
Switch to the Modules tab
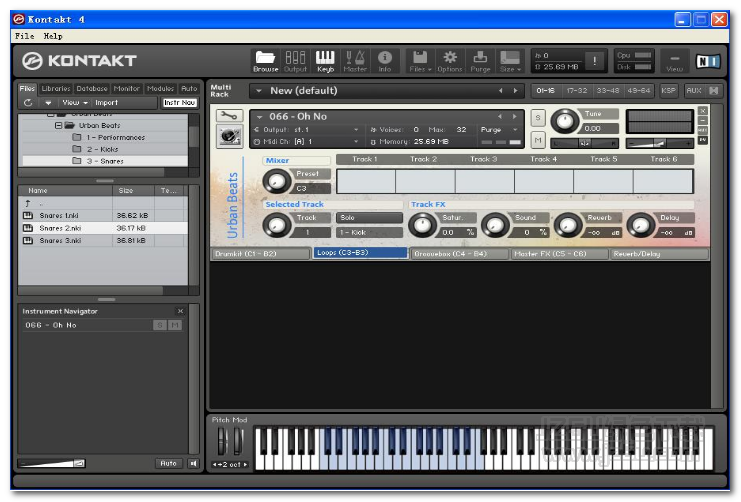[160, 88]
